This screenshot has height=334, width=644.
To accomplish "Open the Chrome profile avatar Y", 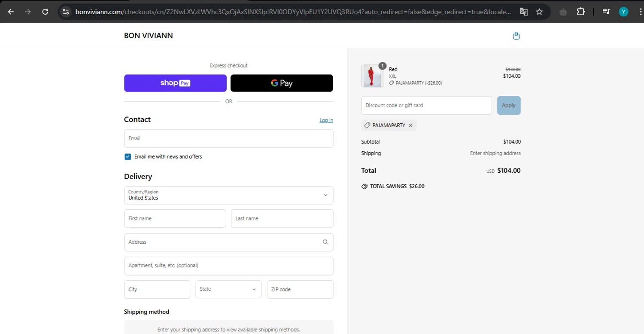I will pos(623,12).
